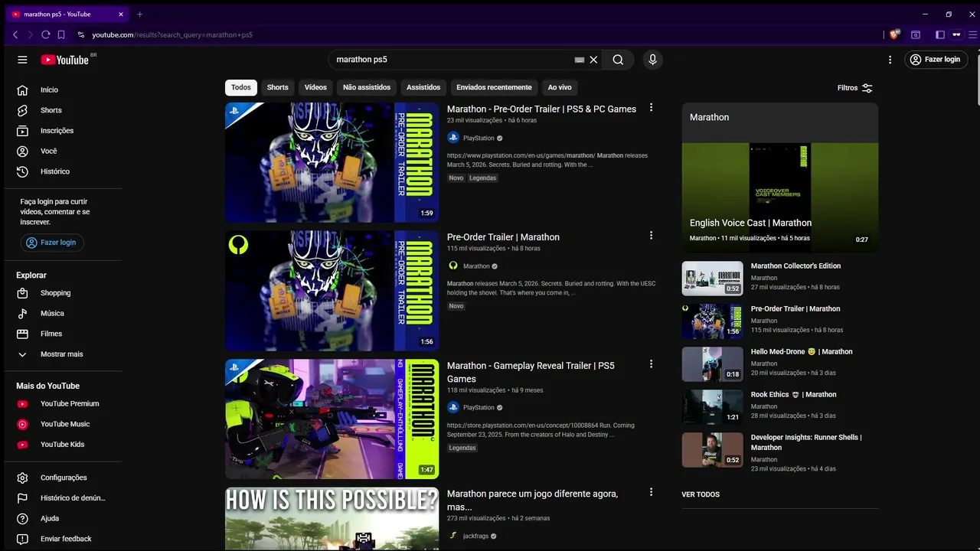Screen dimensions: 980x551
Task: Open jackfrags channel link
Action: tap(475, 536)
